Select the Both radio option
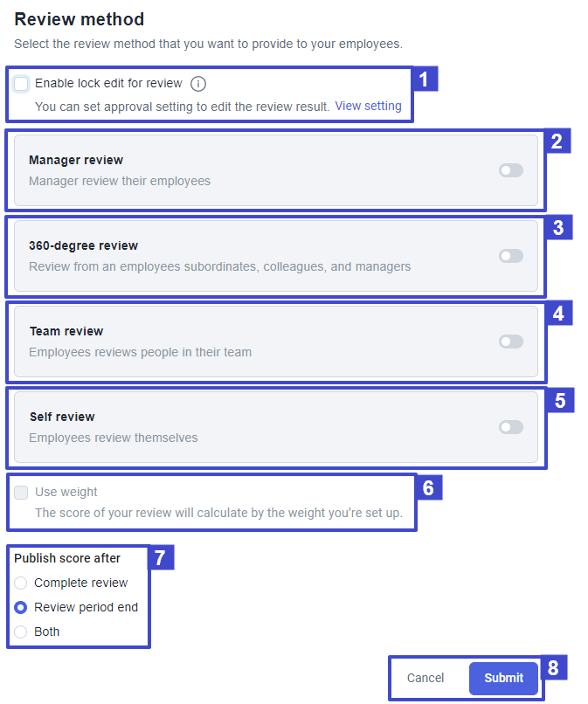588x704 pixels. click(x=21, y=632)
